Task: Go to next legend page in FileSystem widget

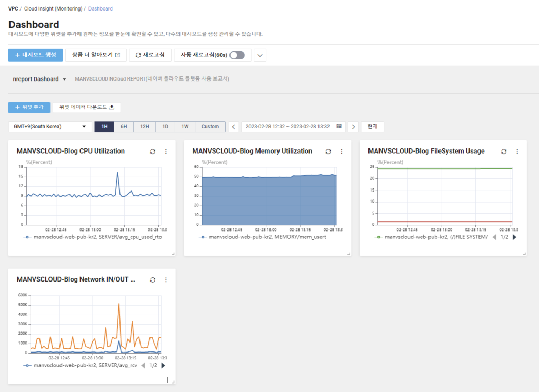Action: coord(514,237)
